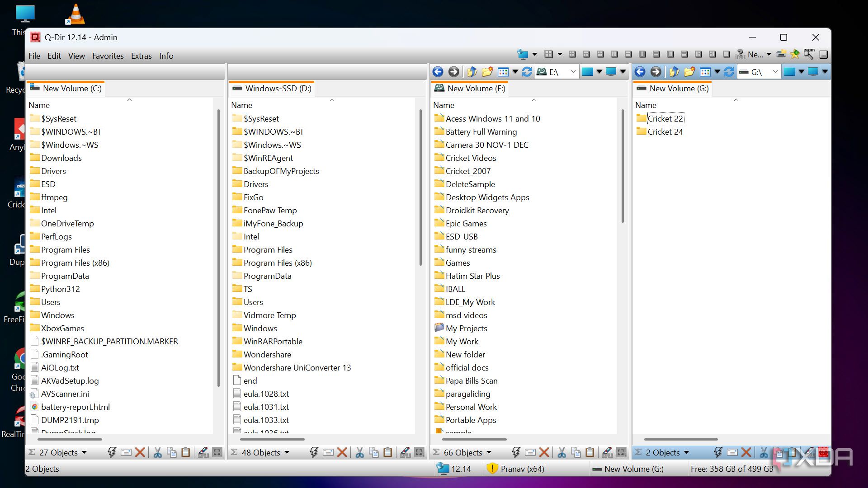Select the single-pane layout icon
The width and height of the screenshot is (868, 488).
point(726,54)
